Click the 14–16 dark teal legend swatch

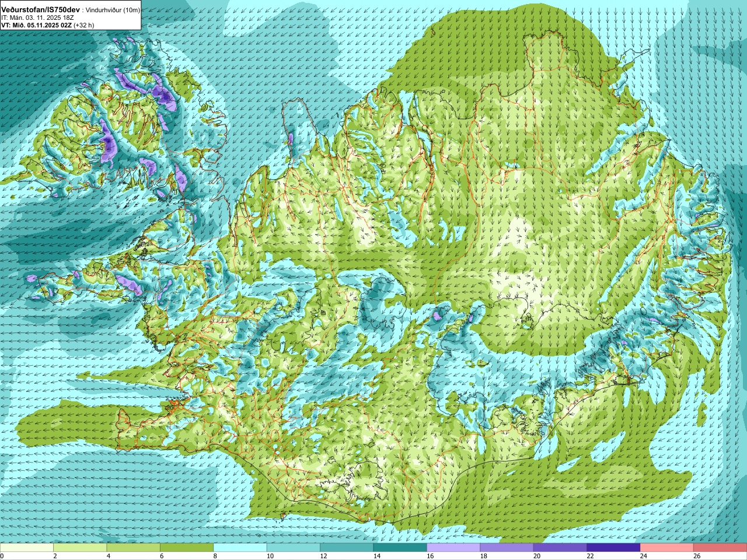point(400,548)
